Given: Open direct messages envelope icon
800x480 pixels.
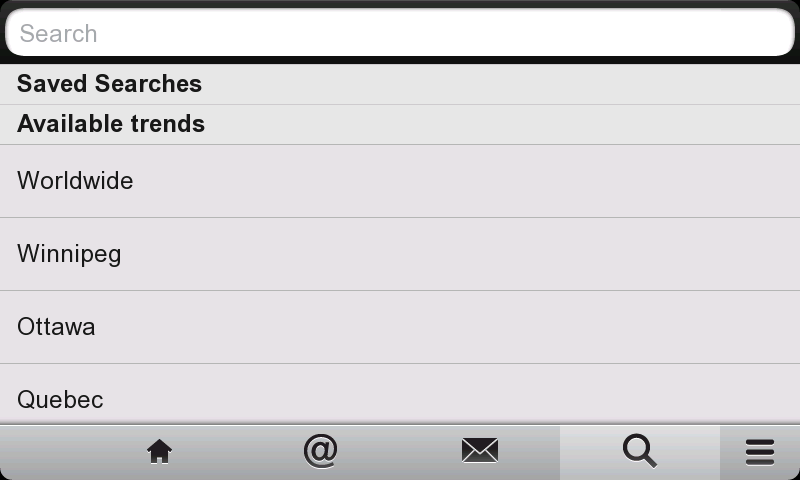Looking at the screenshot, I should [x=480, y=452].
